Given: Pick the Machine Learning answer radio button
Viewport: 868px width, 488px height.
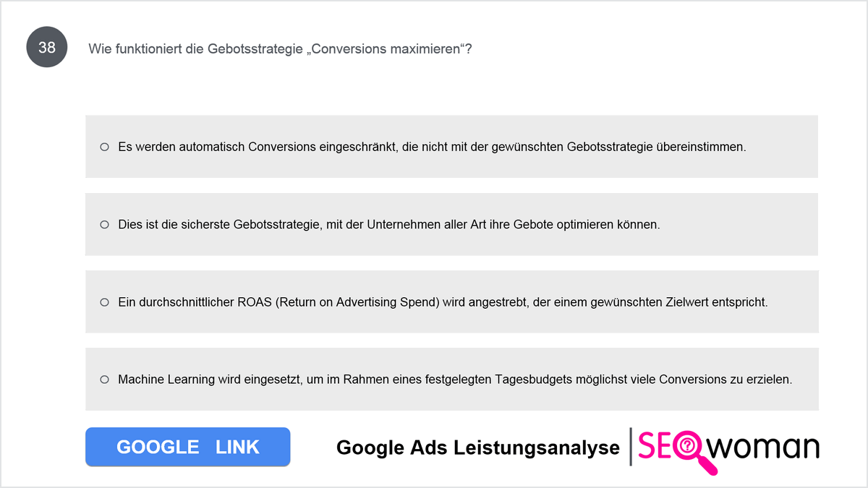Looking at the screenshot, I should coord(104,380).
